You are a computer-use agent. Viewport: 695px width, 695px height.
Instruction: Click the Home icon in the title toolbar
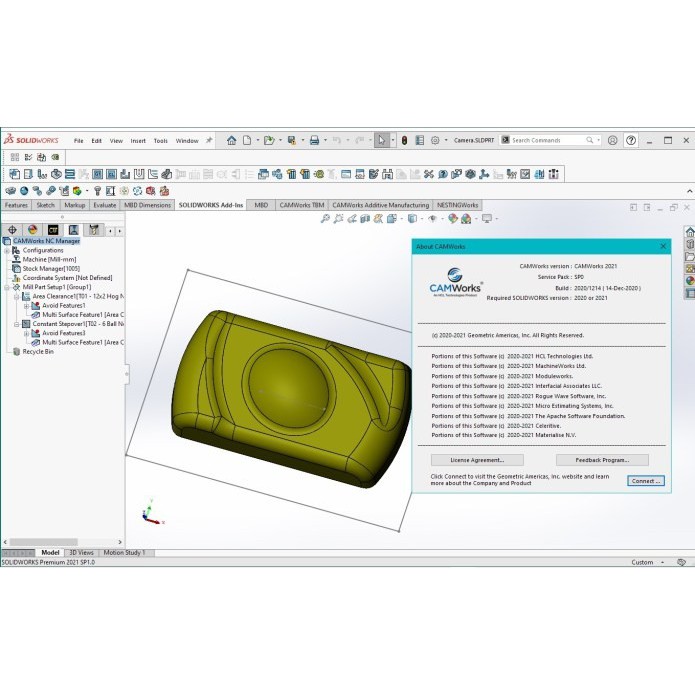pos(231,141)
